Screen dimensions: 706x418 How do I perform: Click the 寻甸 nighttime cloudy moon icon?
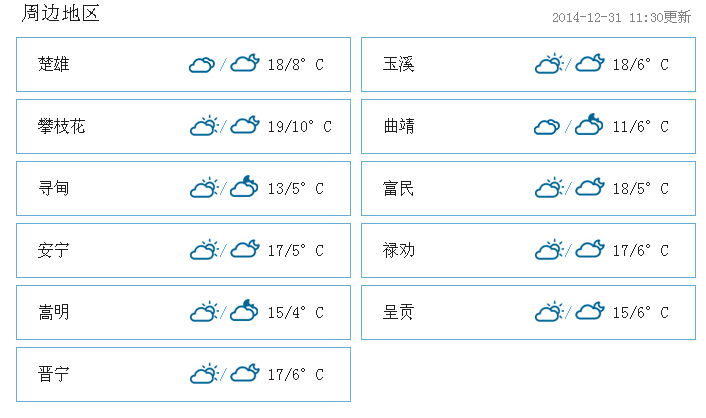[244, 186]
